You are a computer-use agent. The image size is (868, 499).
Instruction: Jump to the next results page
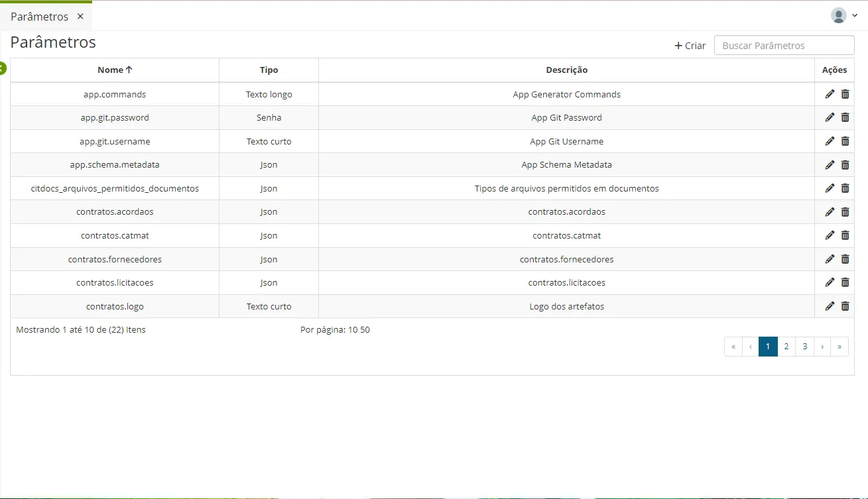[x=822, y=347]
